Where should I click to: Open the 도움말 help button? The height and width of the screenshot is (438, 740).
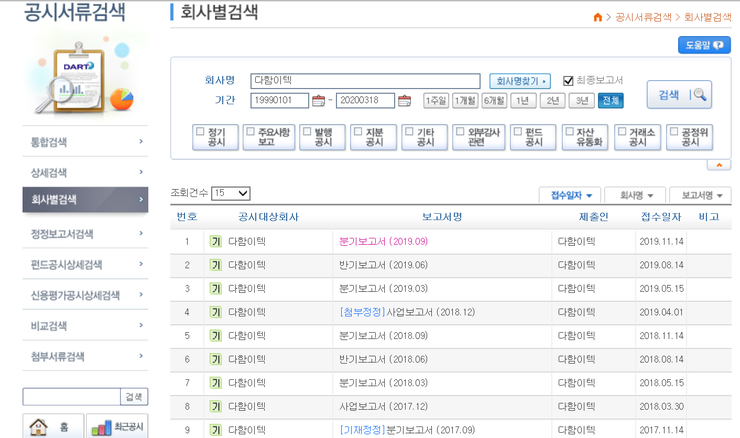click(x=704, y=45)
